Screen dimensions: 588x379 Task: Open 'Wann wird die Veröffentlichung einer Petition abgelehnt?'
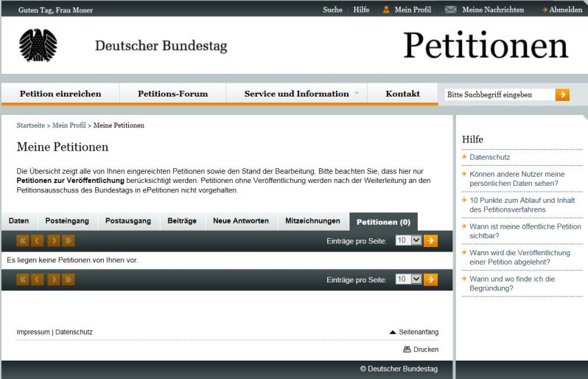coord(519,257)
